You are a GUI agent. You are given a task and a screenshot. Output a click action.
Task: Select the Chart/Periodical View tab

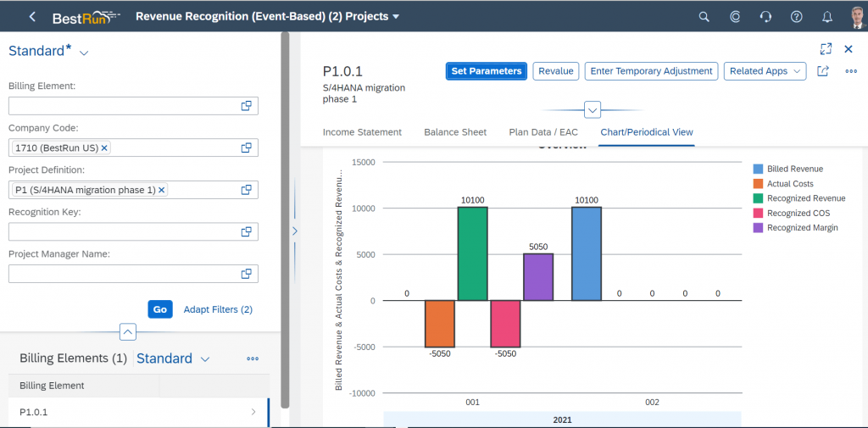pos(647,132)
